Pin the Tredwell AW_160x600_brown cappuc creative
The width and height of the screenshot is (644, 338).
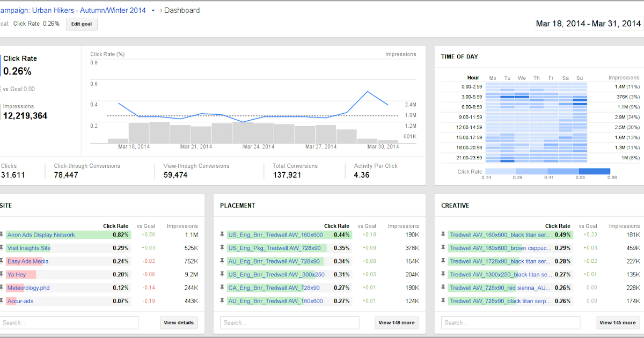coord(443,248)
